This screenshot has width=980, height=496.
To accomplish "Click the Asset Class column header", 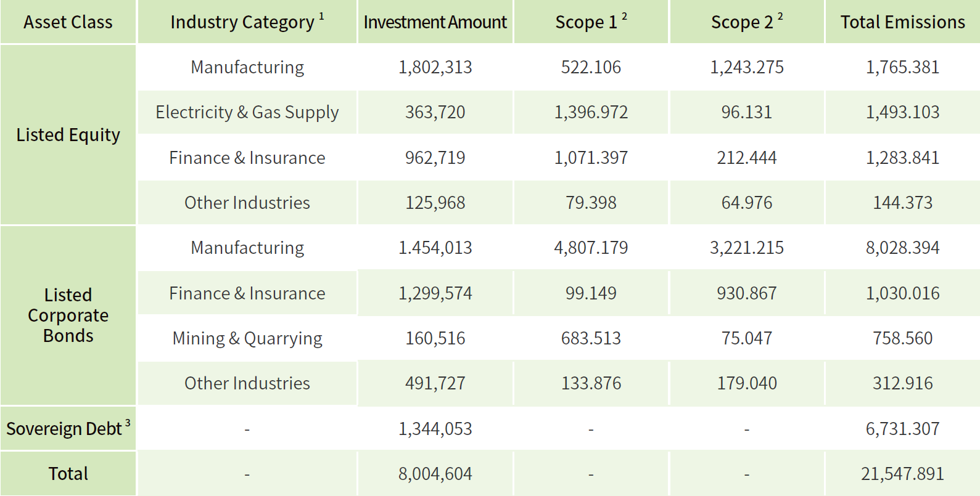I will (68, 22).
